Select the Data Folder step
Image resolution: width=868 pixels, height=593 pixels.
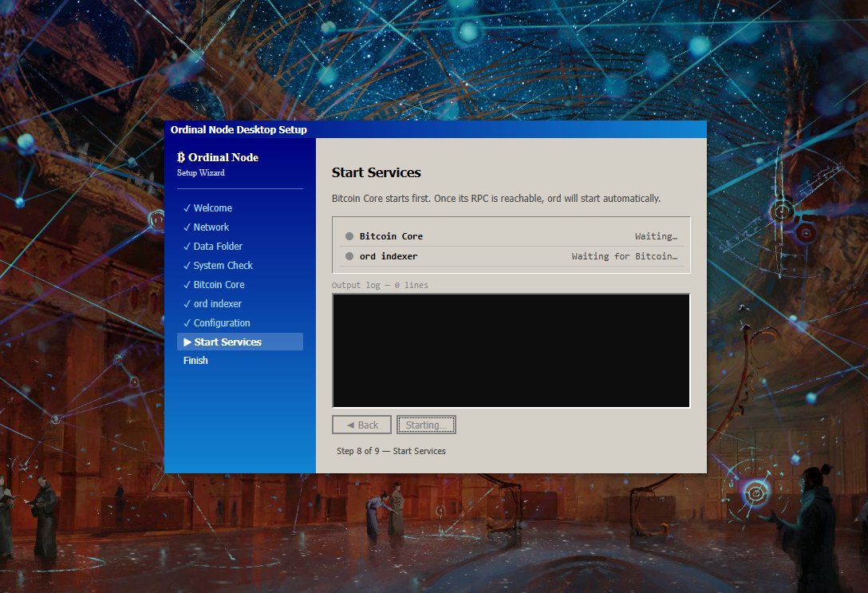[x=239, y=247]
